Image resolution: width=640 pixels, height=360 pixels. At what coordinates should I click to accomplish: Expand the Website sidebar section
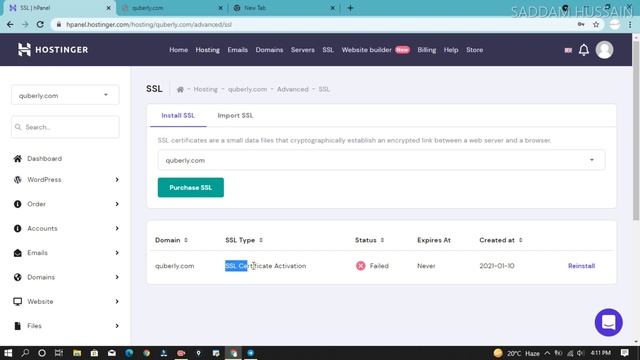coord(117,302)
